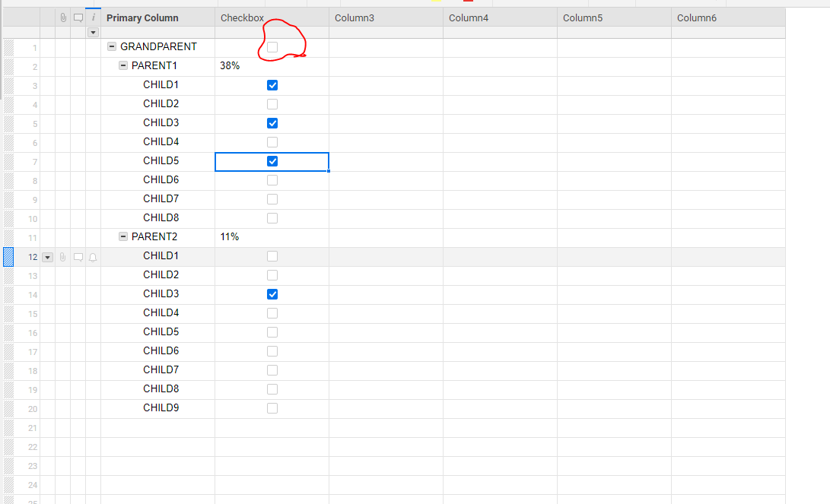Set a reminder with row 12's bell icon
The width and height of the screenshot is (830, 504).
click(x=92, y=257)
